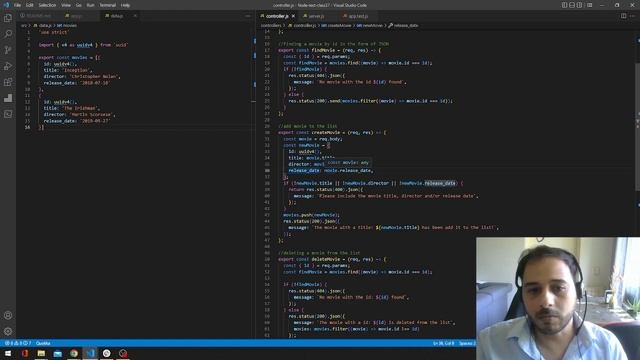
Task: Open the Source Control view
Action: 8,50
